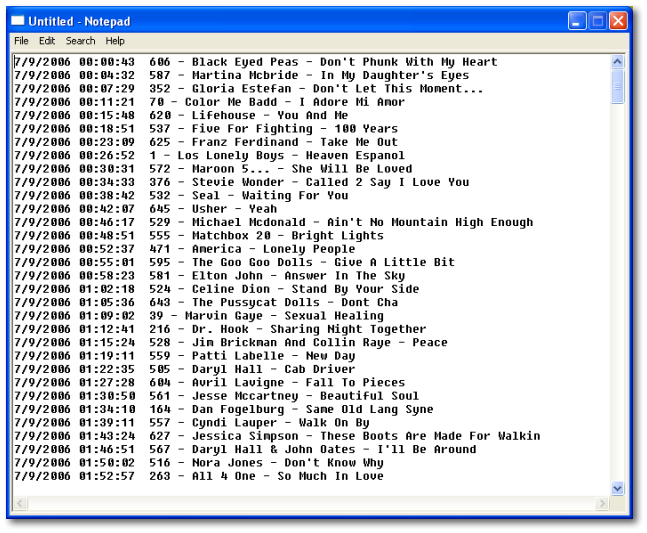The image size is (647, 533).
Task: Close the Untitled - Notepad window
Action: (x=618, y=21)
